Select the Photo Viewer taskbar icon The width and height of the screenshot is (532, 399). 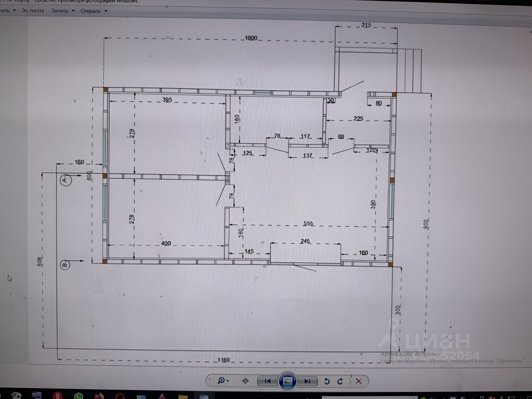(x=204, y=396)
